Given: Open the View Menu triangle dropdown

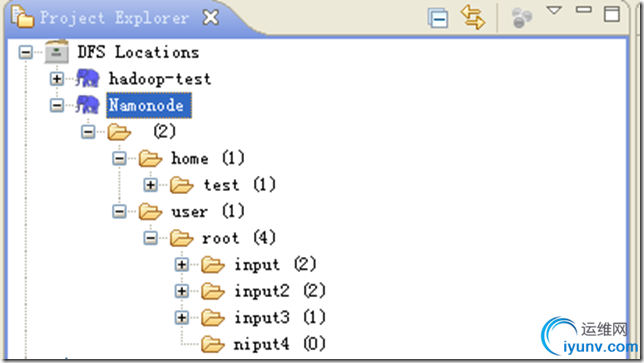Looking at the screenshot, I should [554, 10].
